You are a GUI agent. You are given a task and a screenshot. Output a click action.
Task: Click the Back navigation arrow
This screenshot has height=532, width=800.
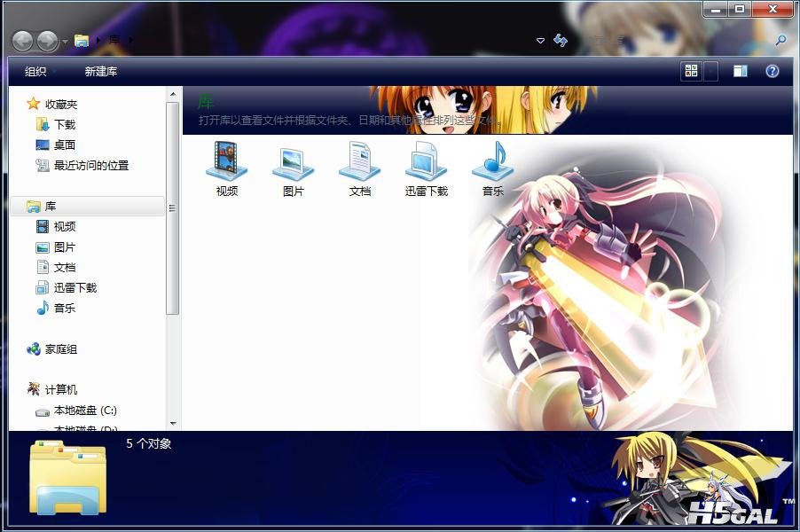pyautogui.click(x=22, y=41)
